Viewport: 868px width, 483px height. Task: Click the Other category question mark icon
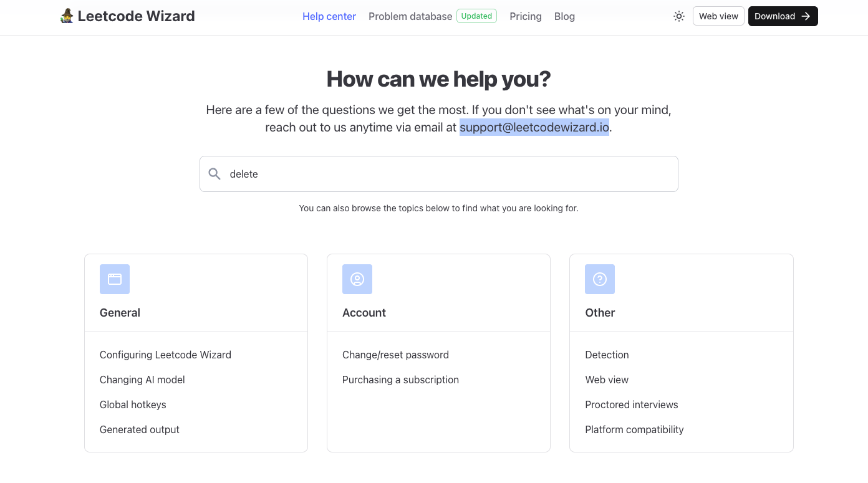[600, 279]
